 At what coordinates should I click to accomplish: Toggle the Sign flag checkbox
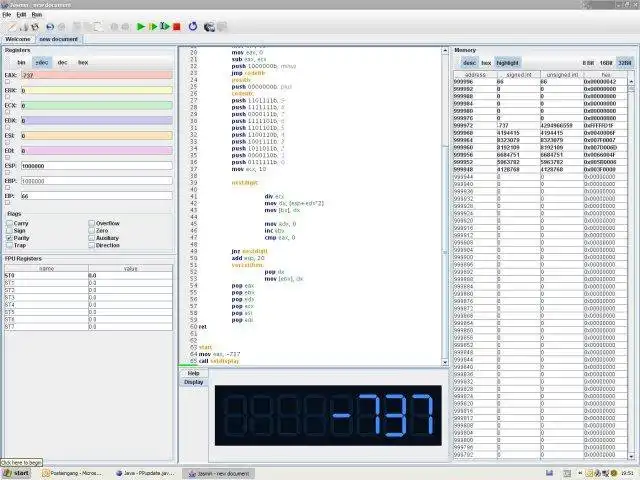click(9, 231)
